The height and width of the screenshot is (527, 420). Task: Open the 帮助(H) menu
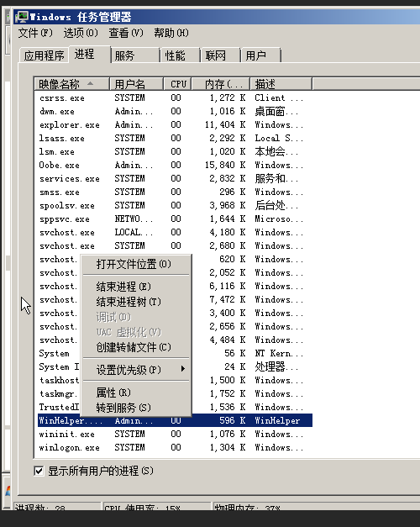point(171,33)
